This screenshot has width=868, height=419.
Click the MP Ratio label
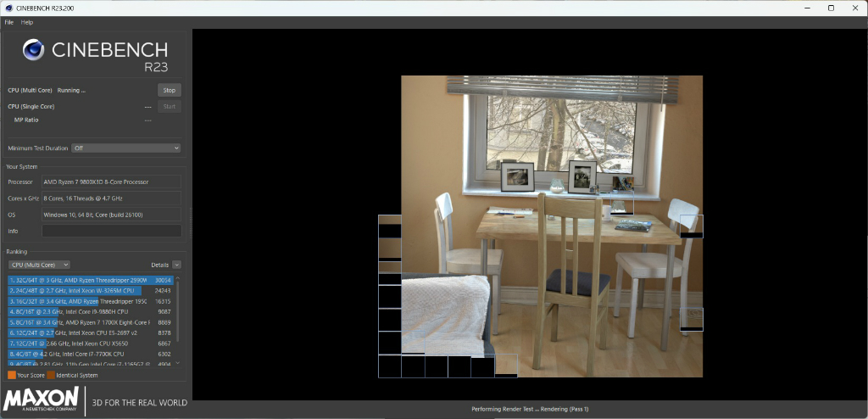click(x=26, y=120)
